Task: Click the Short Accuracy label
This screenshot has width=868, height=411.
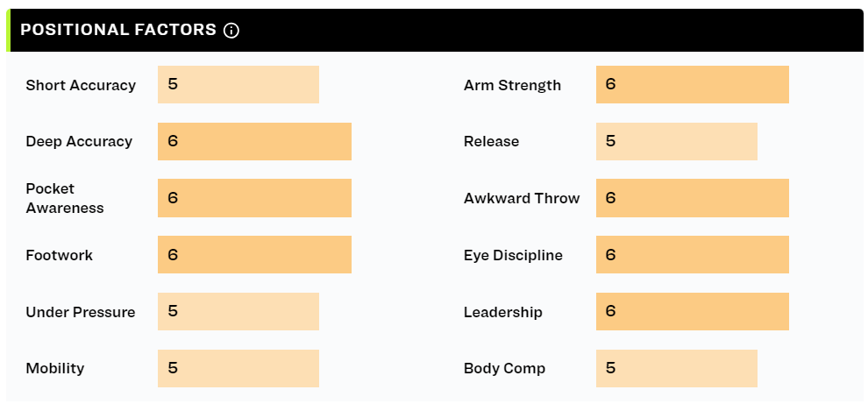Action: tap(81, 85)
